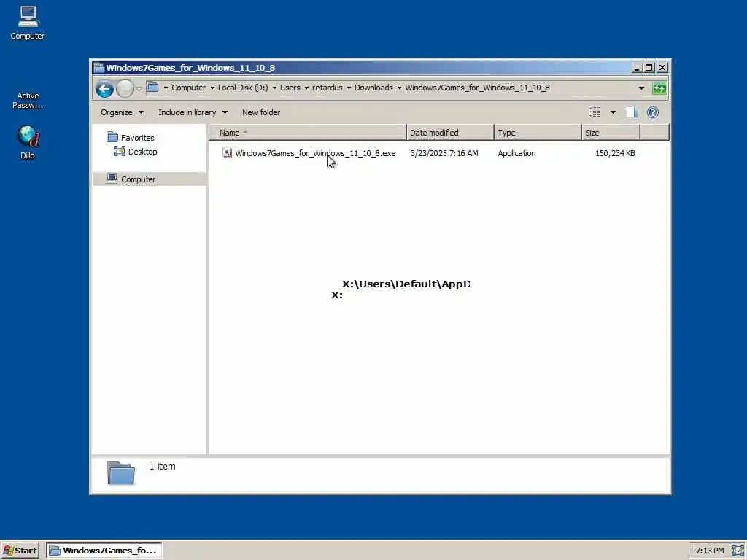The height and width of the screenshot is (560, 747).
Task: Open the view options dropdown arrow
Action: point(613,112)
